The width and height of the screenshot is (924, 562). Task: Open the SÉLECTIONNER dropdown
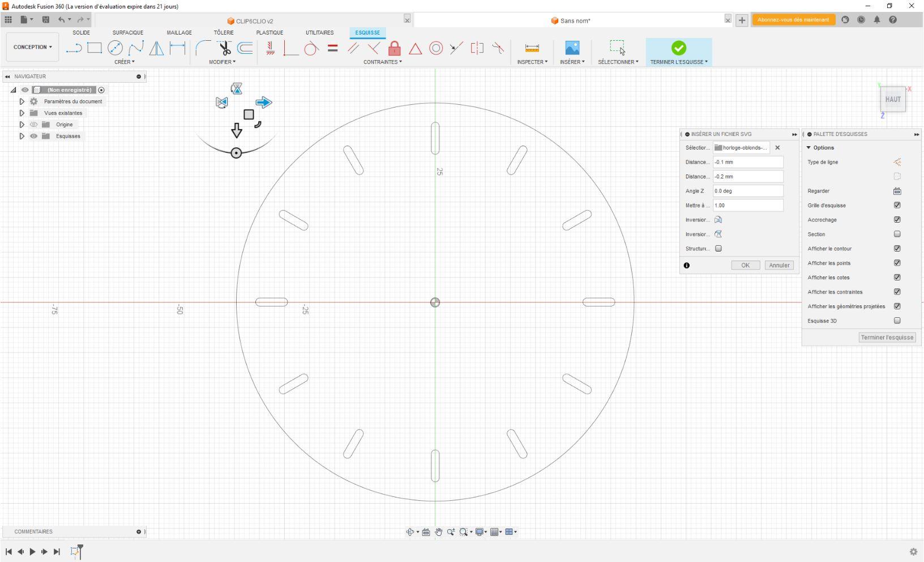[618, 62]
